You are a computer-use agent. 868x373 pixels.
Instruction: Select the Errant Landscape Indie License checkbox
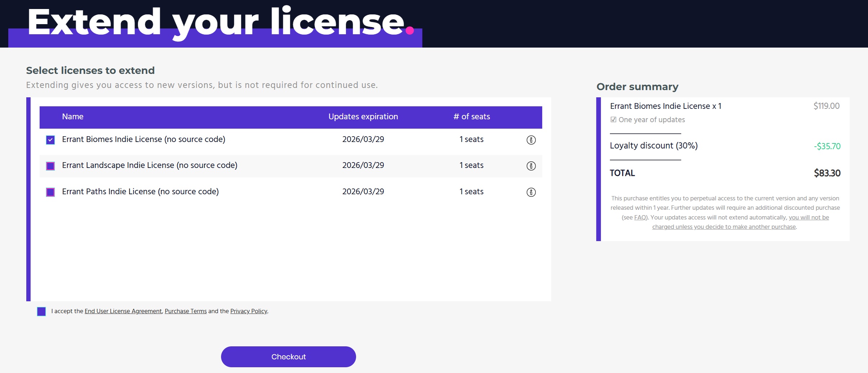tap(50, 166)
